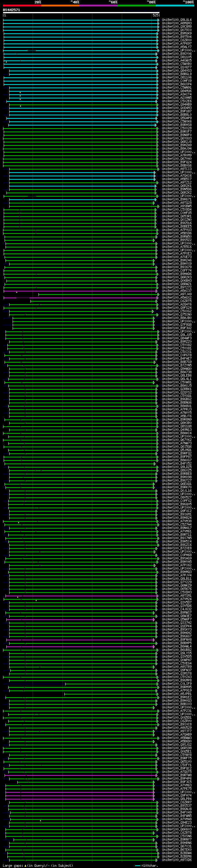Select the query name AV442571
Screen dimensions: 197x868
pyautogui.click(x=11, y=10)
